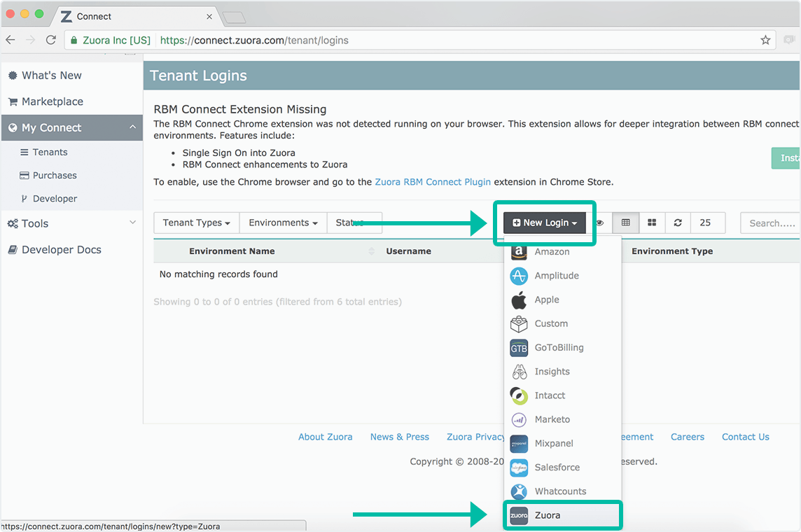Click the green Install button
Viewport: 801px width, 532px height.
[786, 158]
